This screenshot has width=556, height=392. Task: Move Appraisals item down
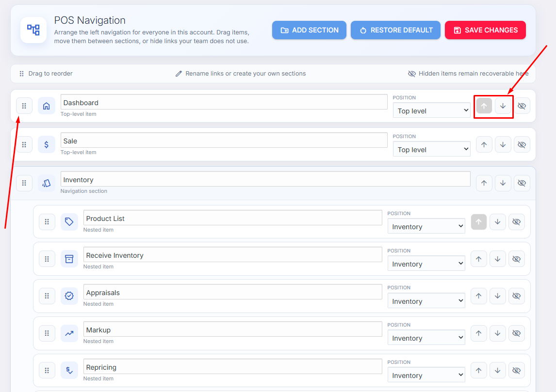(x=497, y=296)
